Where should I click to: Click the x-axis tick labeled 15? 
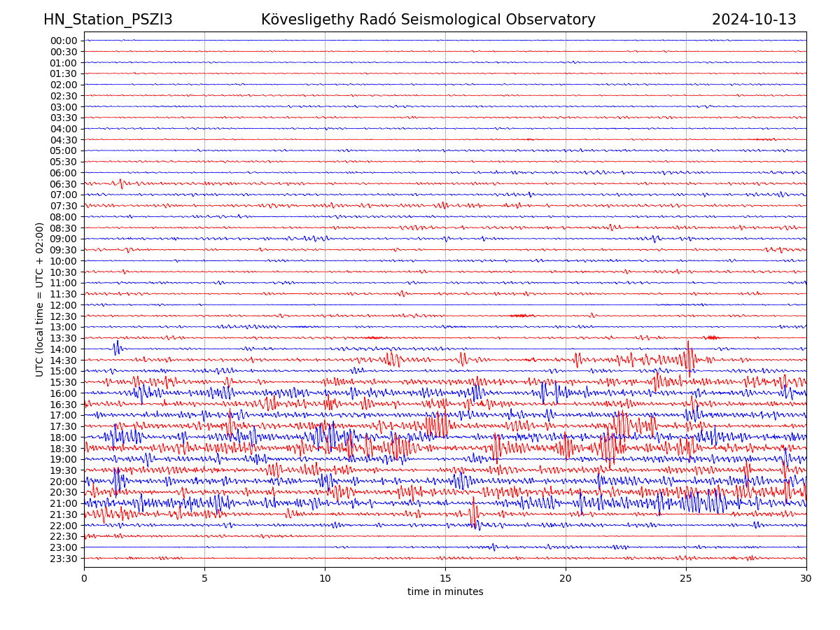(445, 578)
